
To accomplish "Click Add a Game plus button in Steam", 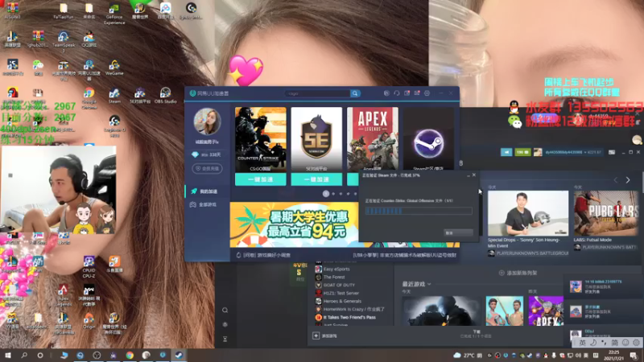I will pos(316,335).
